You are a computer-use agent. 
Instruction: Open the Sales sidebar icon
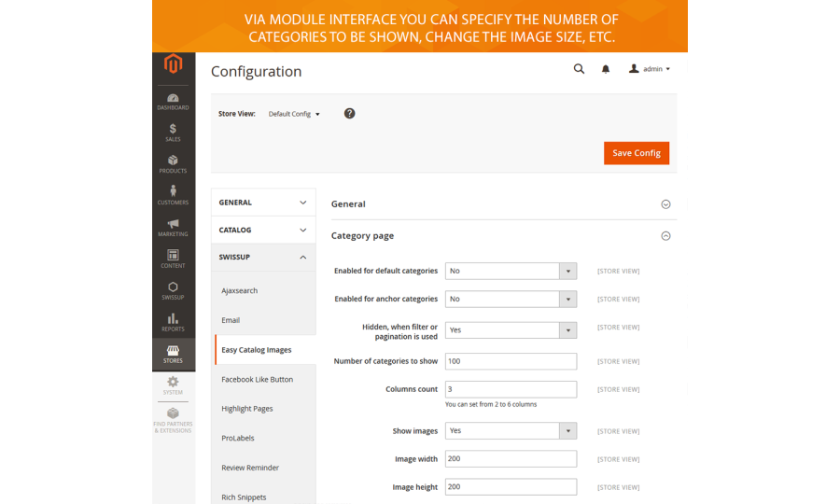[x=173, y=133]
